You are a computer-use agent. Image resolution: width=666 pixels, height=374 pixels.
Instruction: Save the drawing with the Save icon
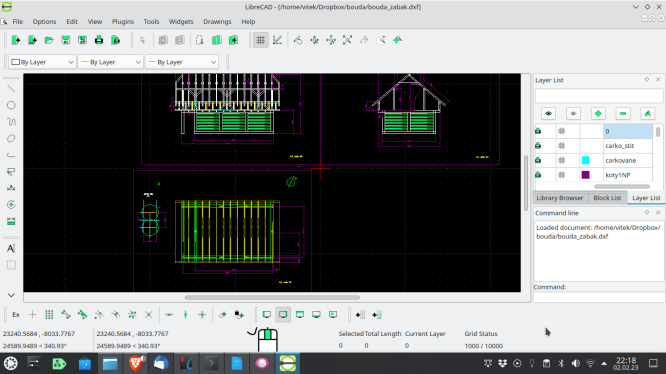click(x=65, y=40)
